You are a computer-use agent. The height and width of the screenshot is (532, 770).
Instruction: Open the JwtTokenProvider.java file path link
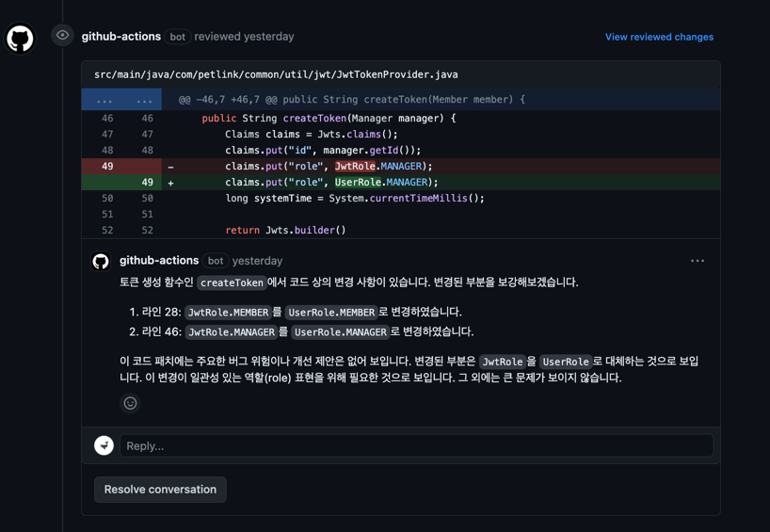[276, 74]
